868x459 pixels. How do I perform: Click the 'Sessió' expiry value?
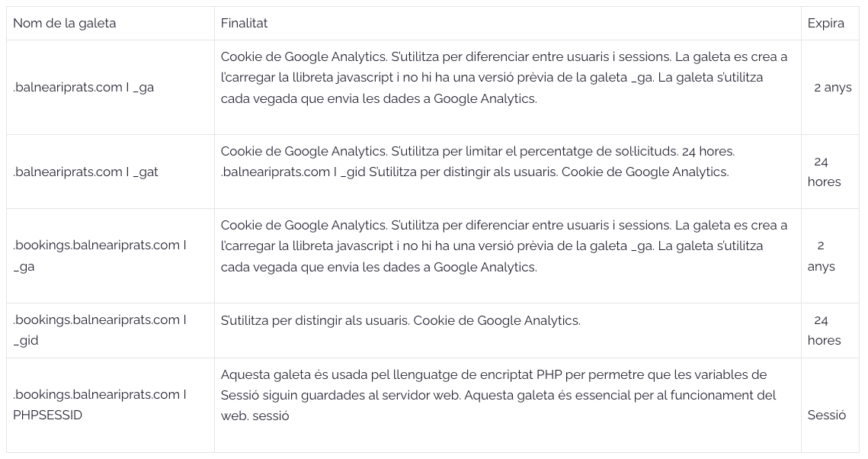point(827,416)
